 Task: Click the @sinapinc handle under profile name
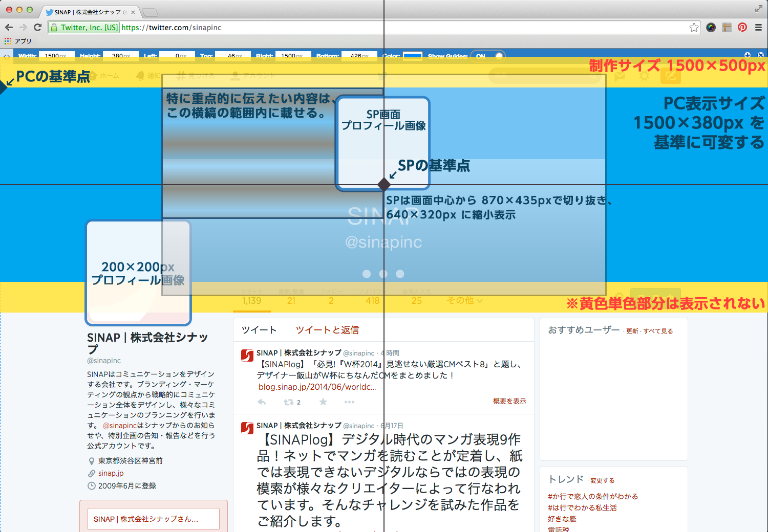pos(104,361)
